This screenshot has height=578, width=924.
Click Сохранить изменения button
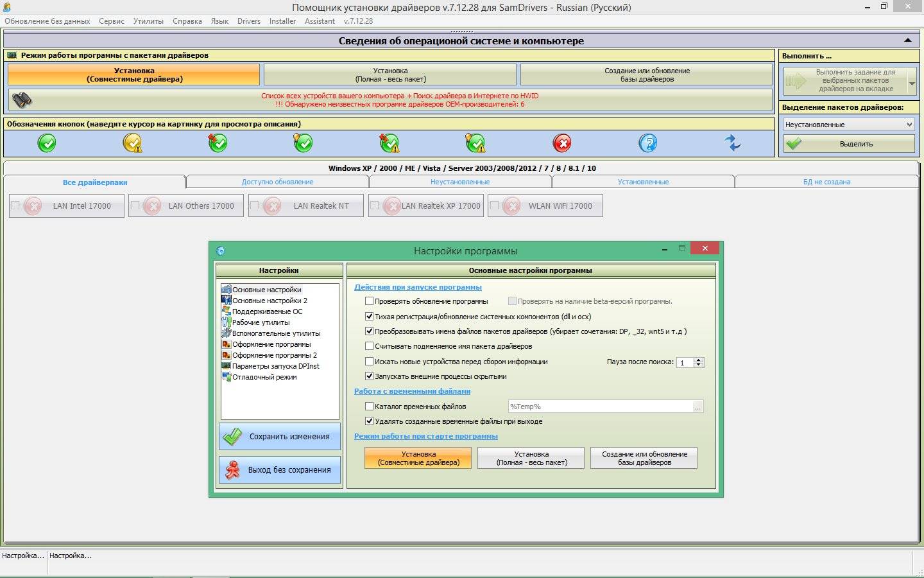click(279, 437)
